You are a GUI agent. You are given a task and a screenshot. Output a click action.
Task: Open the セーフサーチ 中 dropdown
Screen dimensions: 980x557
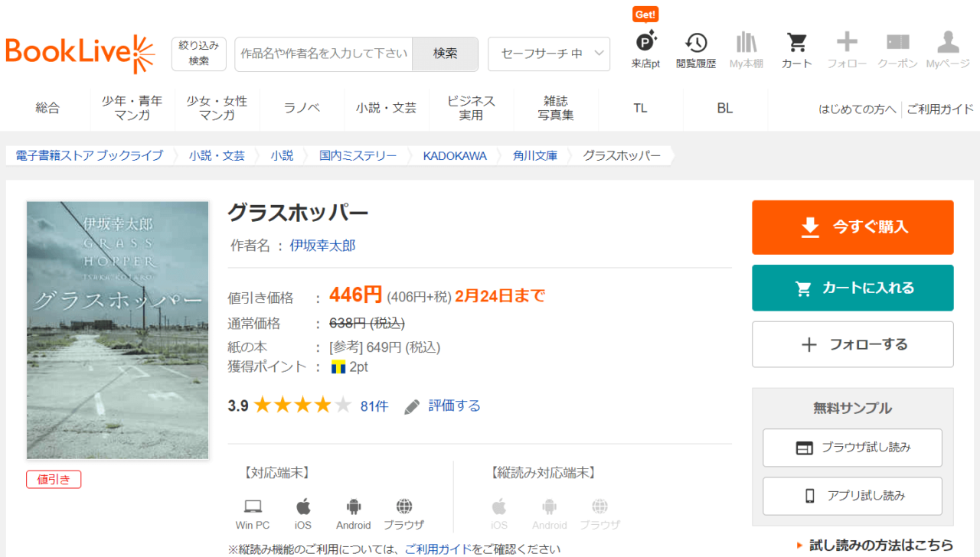click(x=549, y=54)
